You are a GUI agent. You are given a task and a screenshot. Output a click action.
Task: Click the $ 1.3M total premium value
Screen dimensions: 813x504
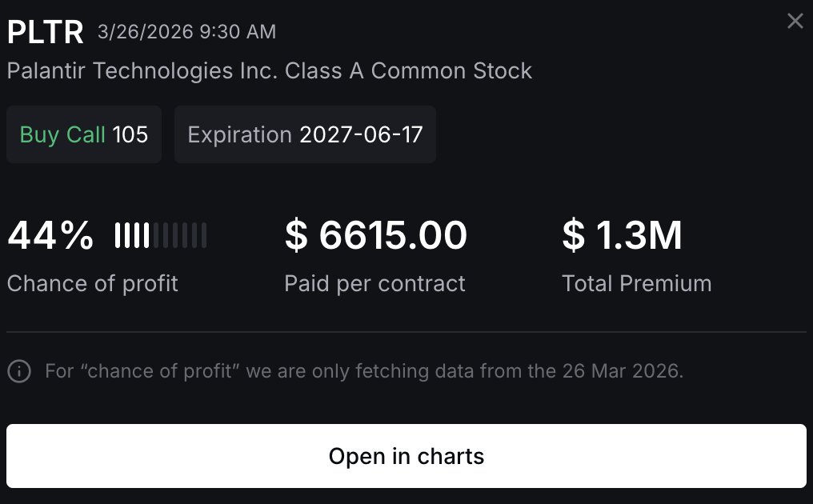point(622,235)
